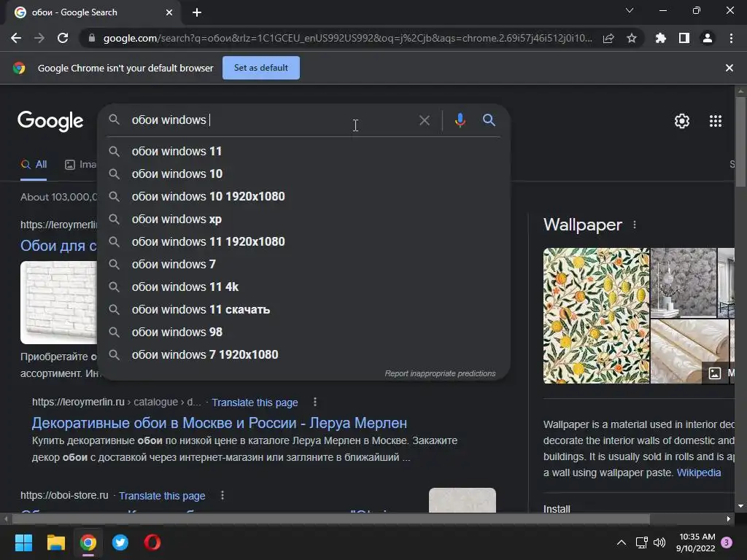Select suggestion 'обои windows 11'
Screen dimensions: 747x560
[304, 152]
